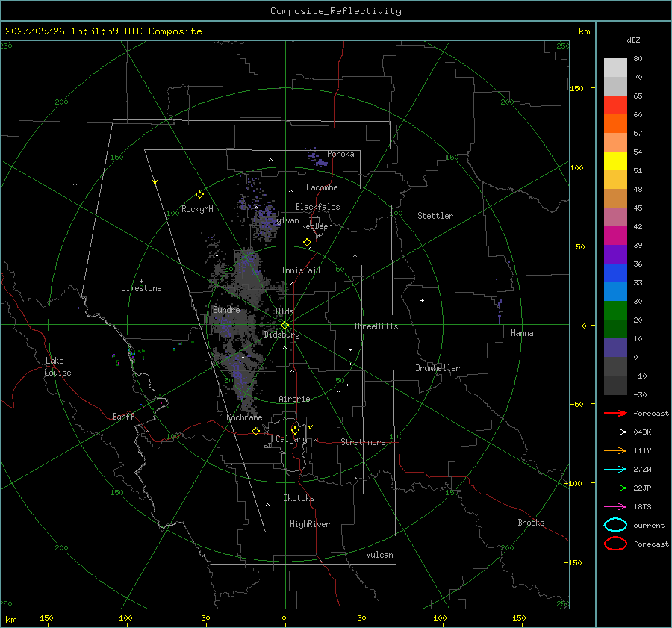Screen dimensions: 672x628
Task: Click the Okotoks town label
Action: tap(299, 498)
